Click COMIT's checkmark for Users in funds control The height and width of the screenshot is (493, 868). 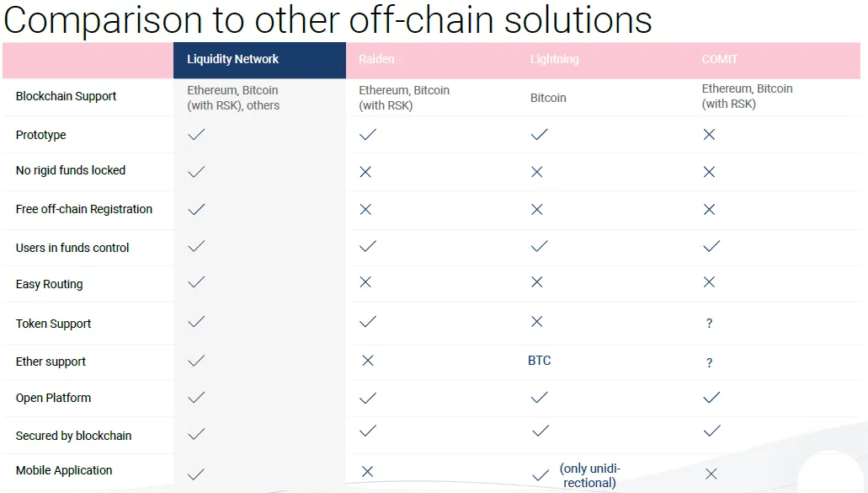[x=712, y=246]
